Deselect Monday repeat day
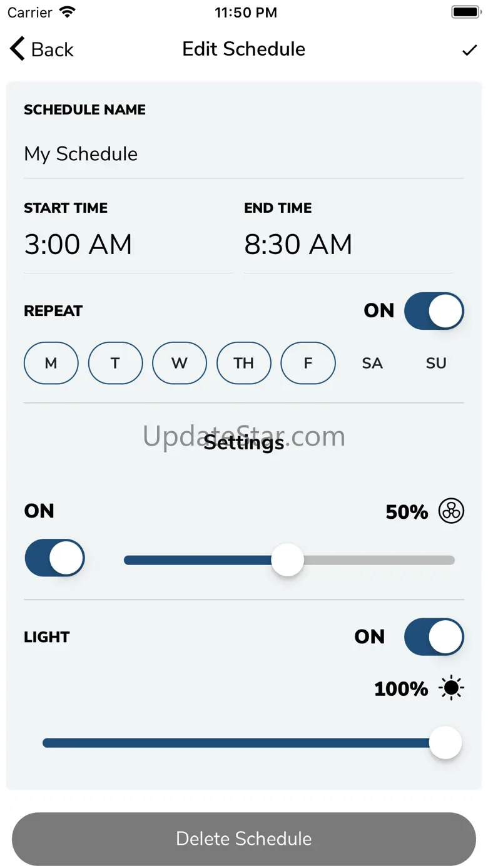This screenshot has width=488, height=868. (x=51, y=363)
